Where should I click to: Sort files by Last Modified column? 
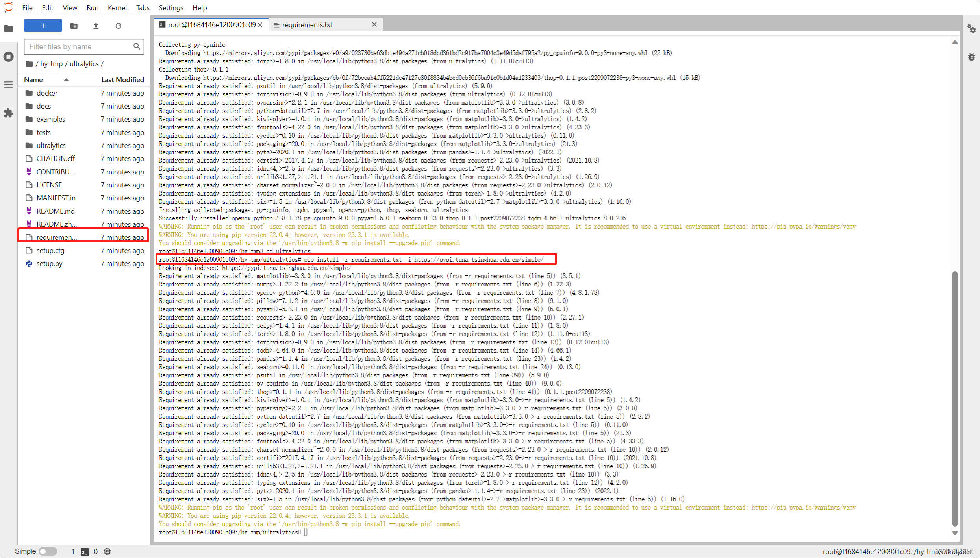tap(122, 79)
